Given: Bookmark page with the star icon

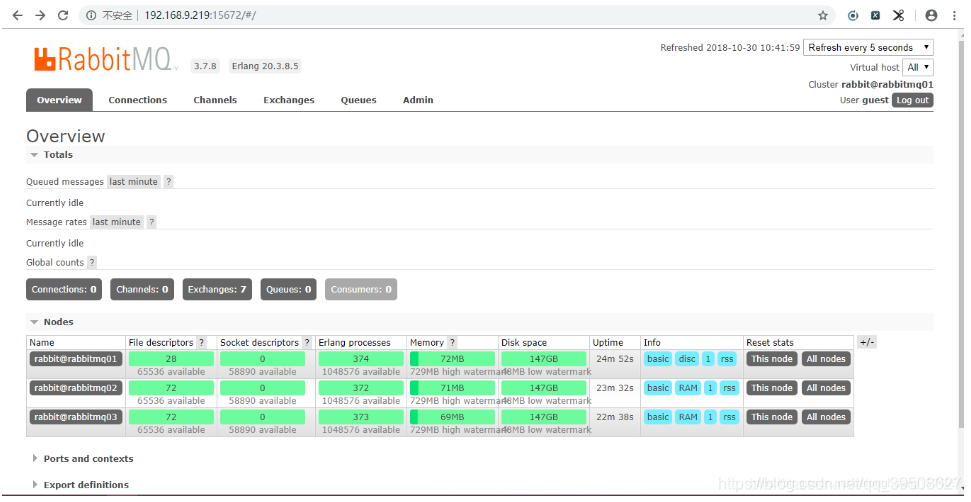Looking at the screenshot, I should coord(822,15).
